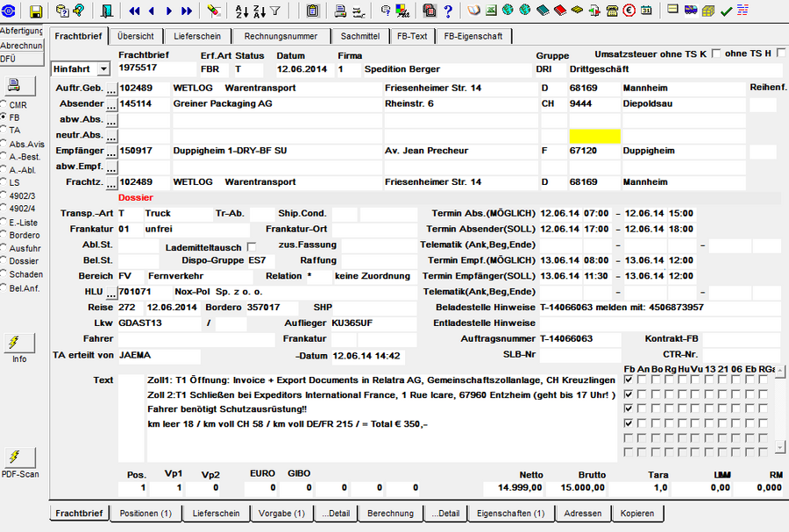Image resolution: width=789 pixels, height=532 pixels.
Task: Open the Hinfahrt dropdown
Action: pyautogui.click(x=103, y=69)
